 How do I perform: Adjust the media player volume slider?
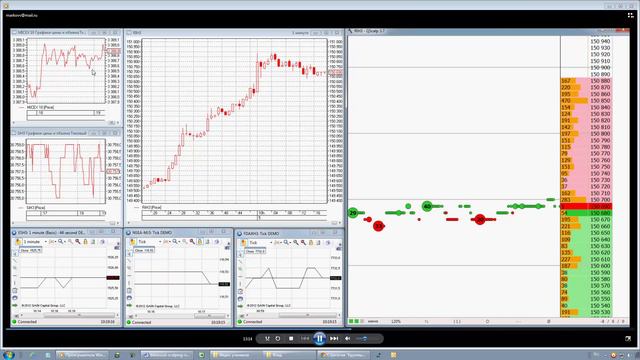363,338
